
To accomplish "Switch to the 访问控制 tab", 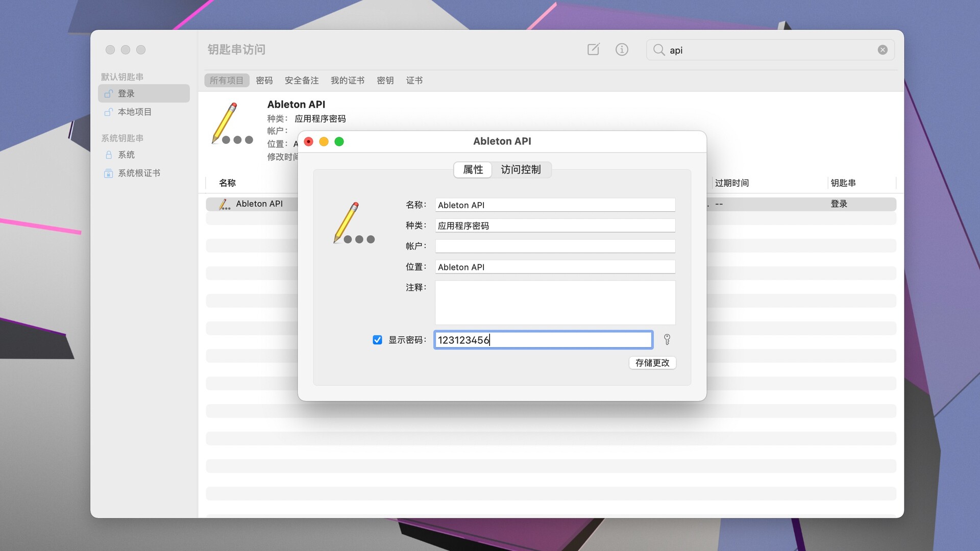I will 521,170.
